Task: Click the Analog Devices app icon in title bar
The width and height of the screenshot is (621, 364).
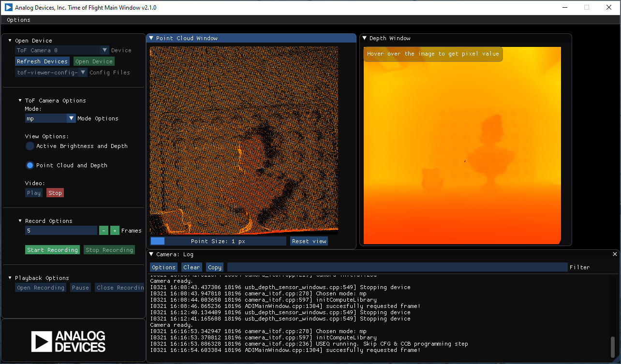Action: 9,8
